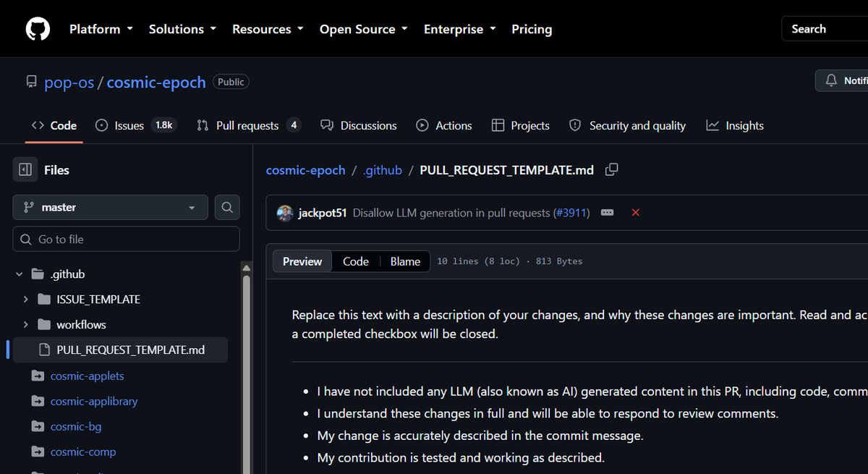The height and width of the screenshot is (474, 868).
Task: Open the Security and quality tab
Action: coord(628,125)
